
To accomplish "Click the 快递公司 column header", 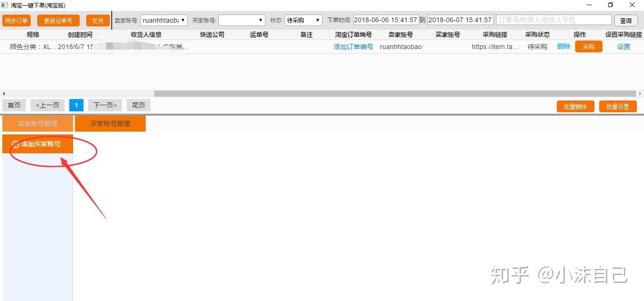I will 212,34.
